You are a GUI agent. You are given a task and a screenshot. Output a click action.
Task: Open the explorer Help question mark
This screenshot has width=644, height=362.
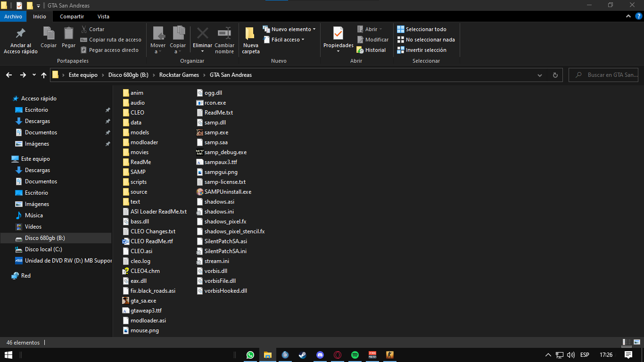pyautogui.click(x=638, y=16)
